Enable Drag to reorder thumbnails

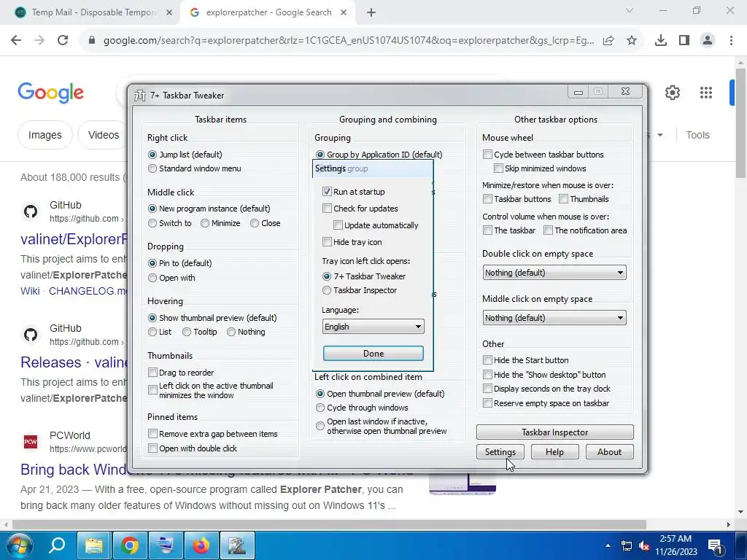(152, 373)
